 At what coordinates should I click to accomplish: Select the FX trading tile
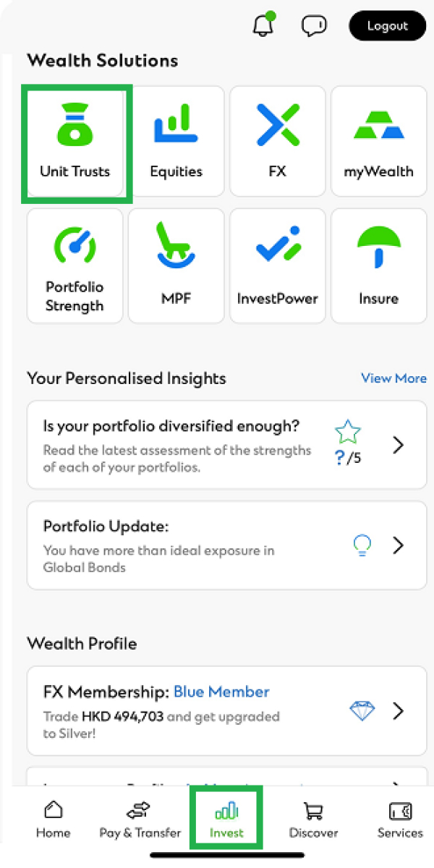[x=277, y=141]
